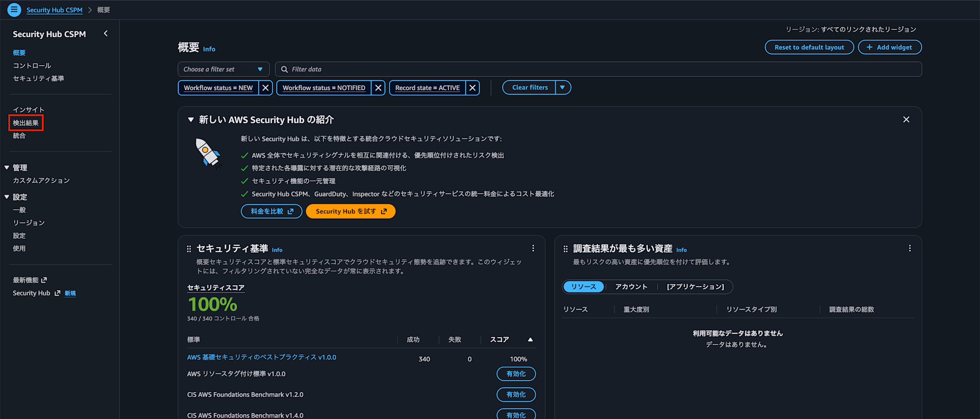This screenshot has width=980, height=419.
Task: Click Security Hub を試す button
Action: 351,211
